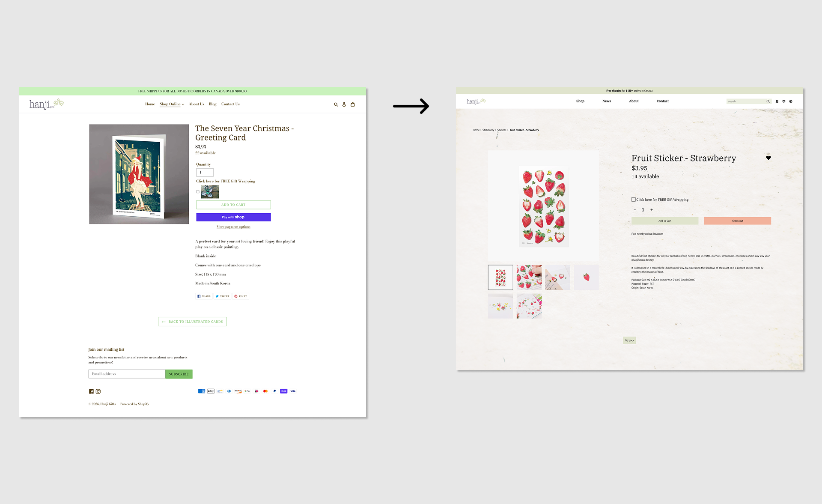Click the Email address input field
This screenshot has height=504, width=822.
pos(127,374)
